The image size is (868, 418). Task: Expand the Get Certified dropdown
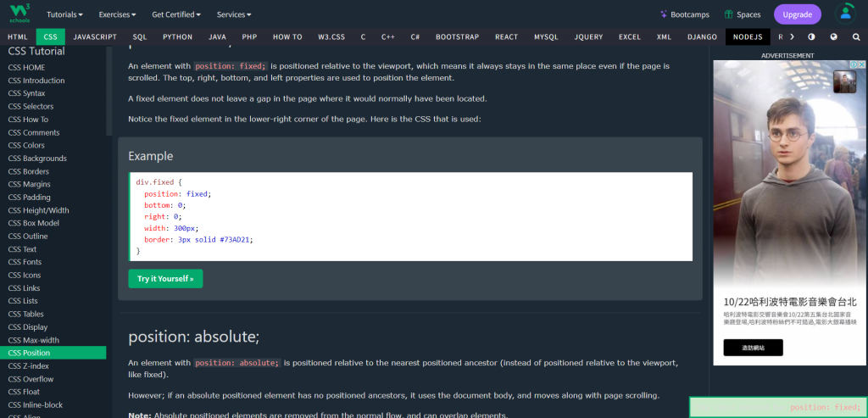[176, 14]
